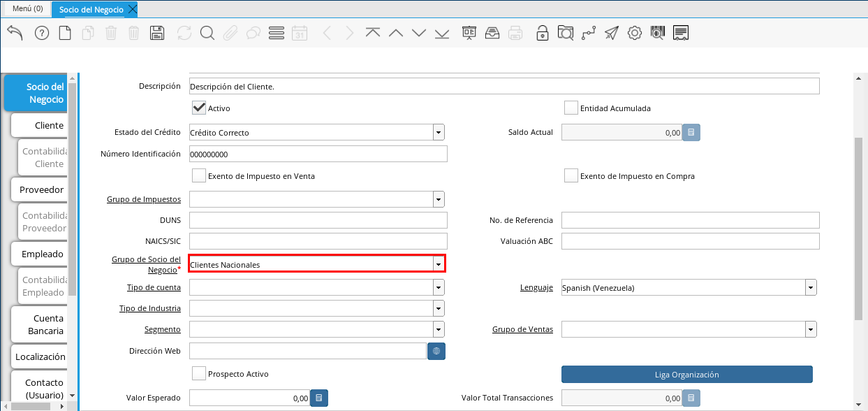Check Exento de Impuesto en Venta
The width and height of the screenshot is (868, 411).
(199, 175)
